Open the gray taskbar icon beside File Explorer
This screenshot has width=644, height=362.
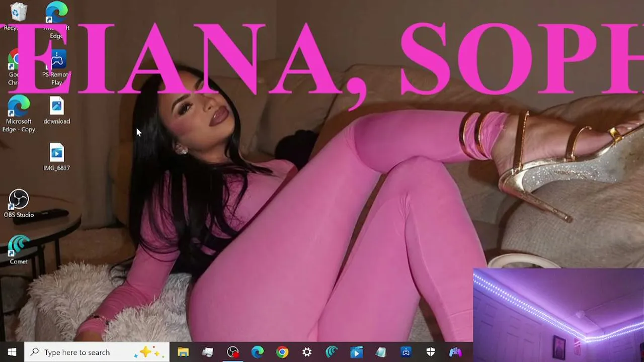click(208, 352)
